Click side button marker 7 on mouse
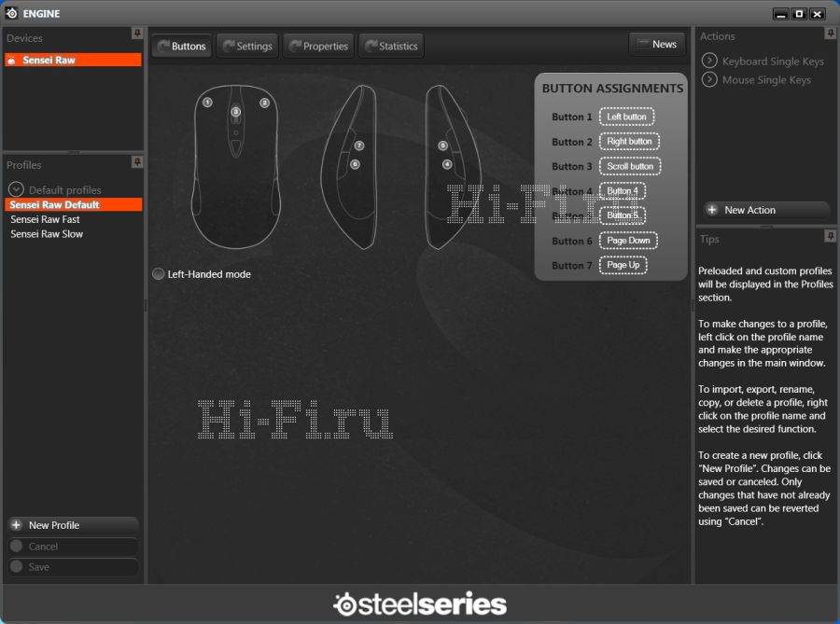 [359, 146]
